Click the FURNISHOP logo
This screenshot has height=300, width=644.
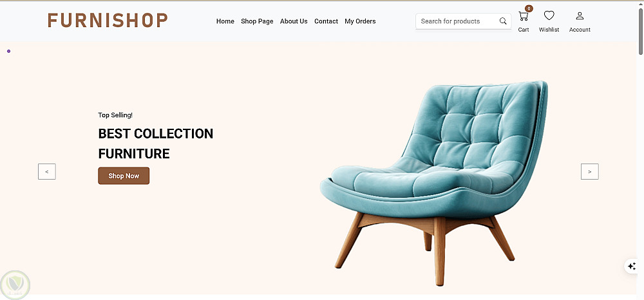point(108,20)
